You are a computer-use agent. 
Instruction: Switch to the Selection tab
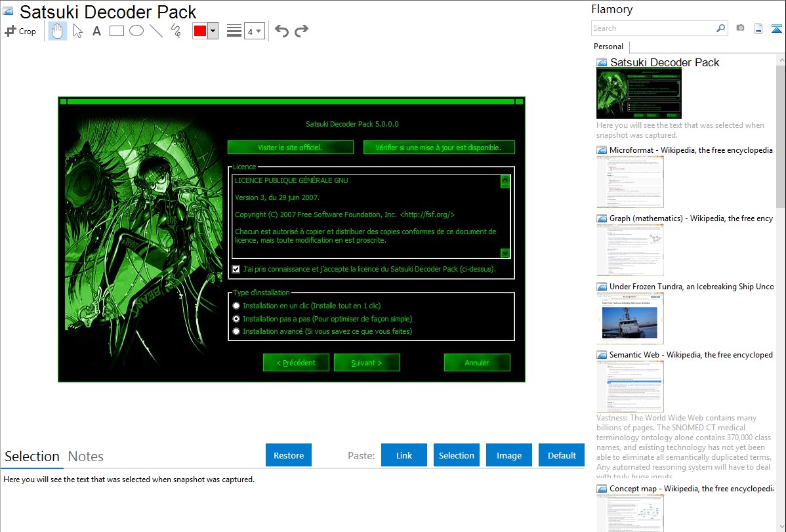coord(32,457)
